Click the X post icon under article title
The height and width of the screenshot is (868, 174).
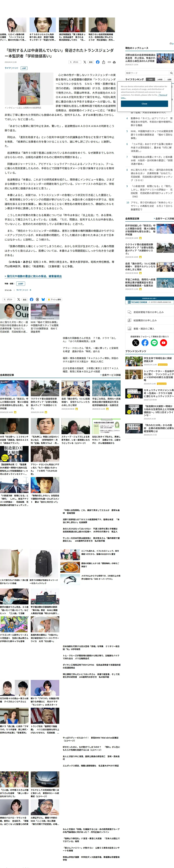pos(85,62)
